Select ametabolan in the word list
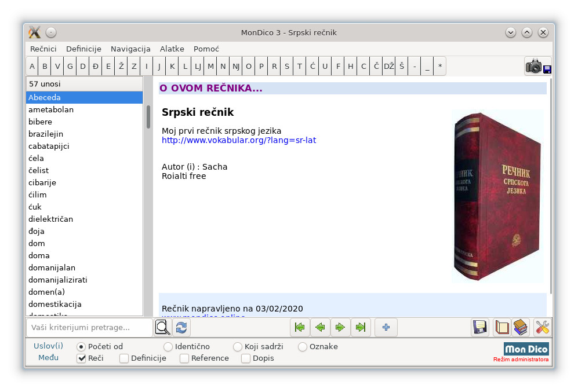The height and width of the screenshot is (392, 578). [85, 109]
